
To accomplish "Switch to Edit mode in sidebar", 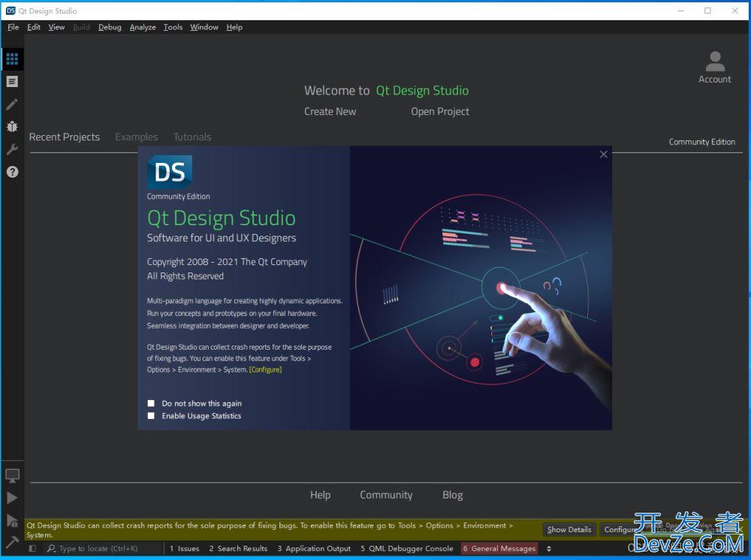I will pyautogui.click(x=12, y=82).
